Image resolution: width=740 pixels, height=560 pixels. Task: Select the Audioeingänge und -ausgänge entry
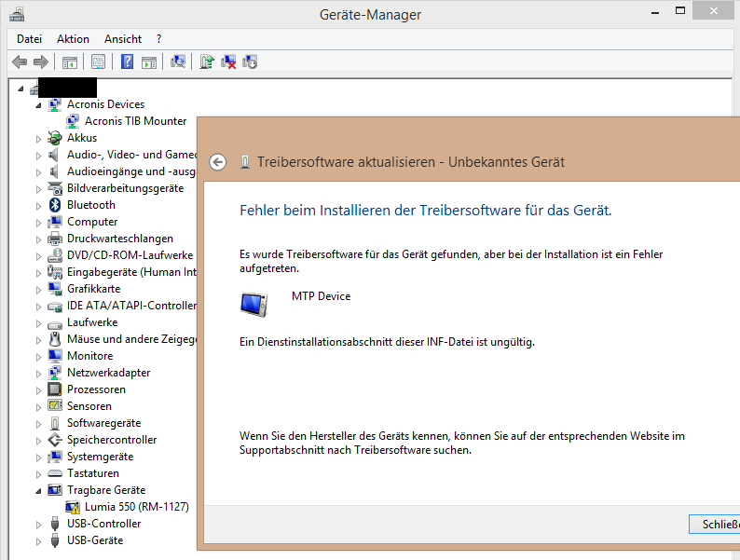(x=131, y=171)
